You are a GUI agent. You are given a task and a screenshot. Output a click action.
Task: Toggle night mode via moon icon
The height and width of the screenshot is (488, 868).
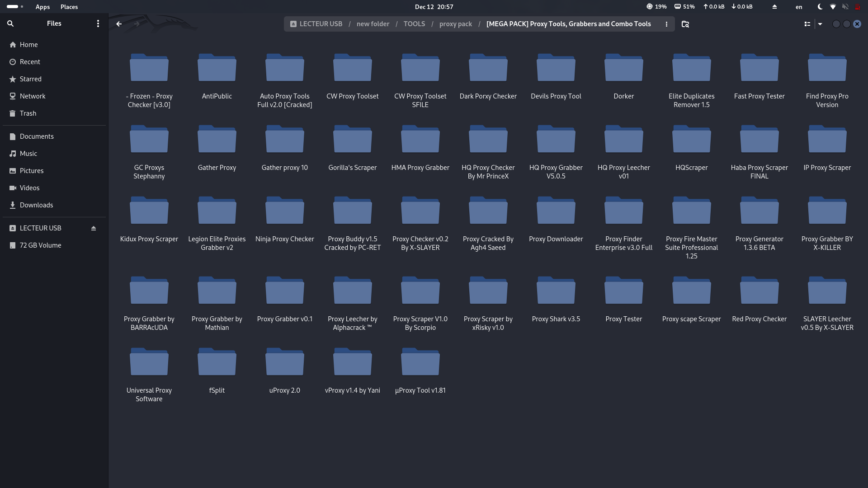click(820, 7)
